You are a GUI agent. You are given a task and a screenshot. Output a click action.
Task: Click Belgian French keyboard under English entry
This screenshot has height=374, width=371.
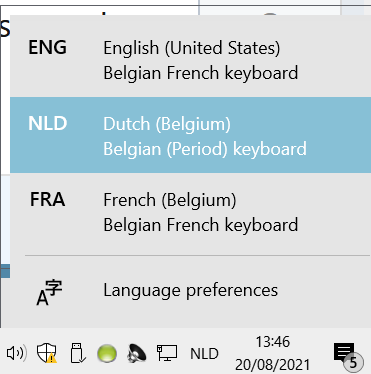tap(201, 73)
